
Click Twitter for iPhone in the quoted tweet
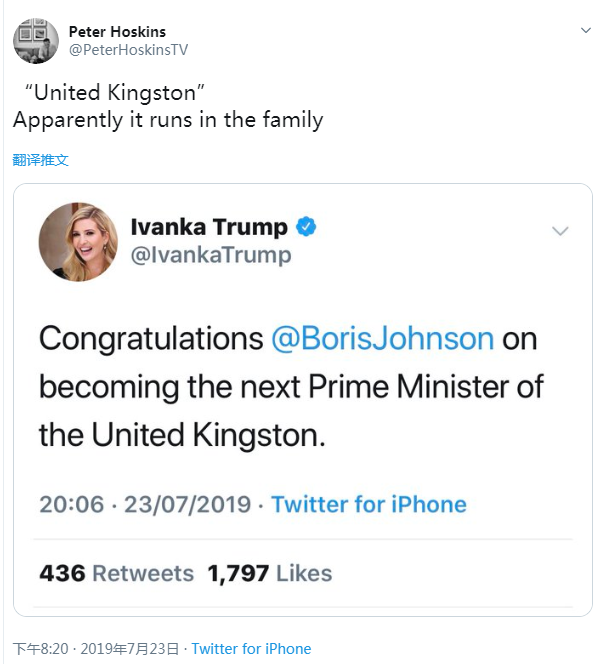[369, 504]
